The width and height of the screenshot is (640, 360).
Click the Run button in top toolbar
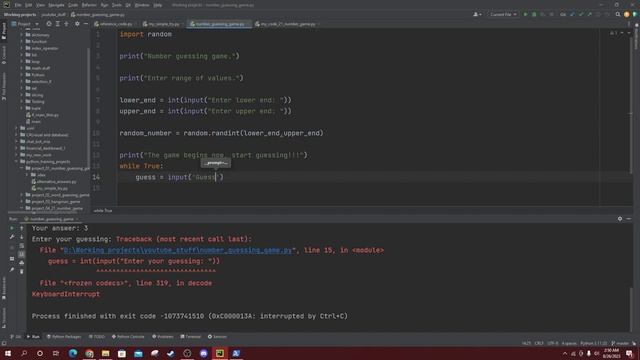[525, 14]
